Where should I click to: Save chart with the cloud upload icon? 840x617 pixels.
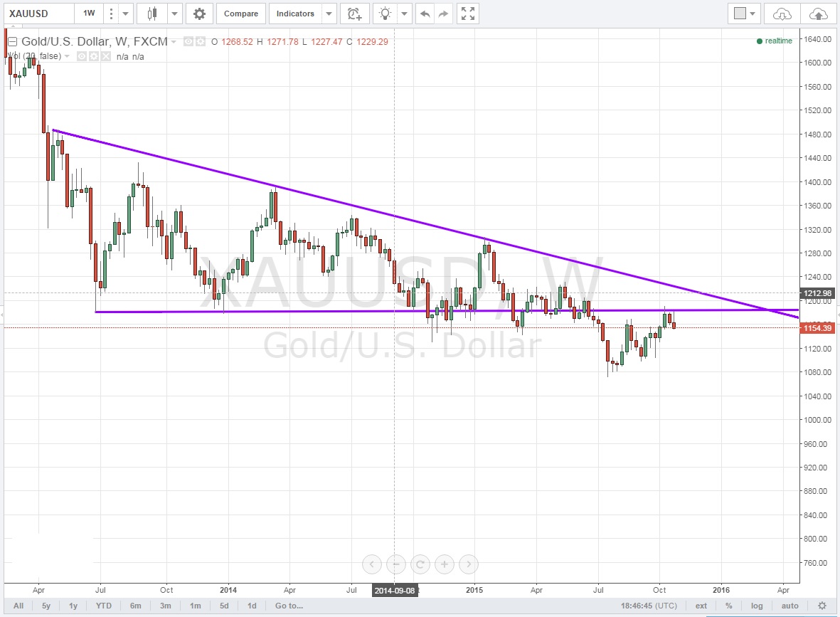819,14
